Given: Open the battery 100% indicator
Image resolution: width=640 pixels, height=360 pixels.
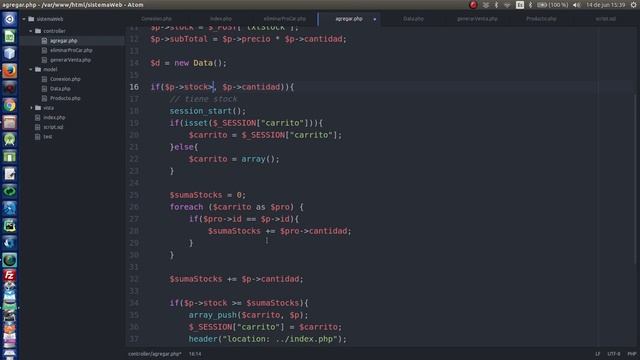Looking at the screenshot, I should tap(553, 5).
